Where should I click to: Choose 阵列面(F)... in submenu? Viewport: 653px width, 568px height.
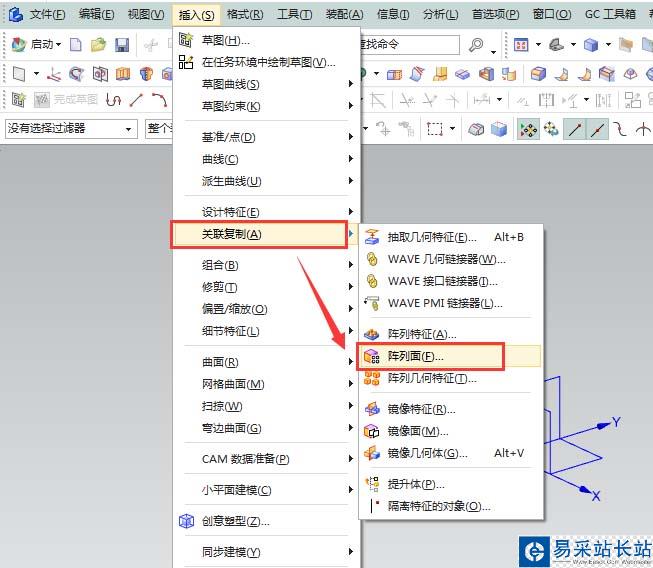pos(451,356)
